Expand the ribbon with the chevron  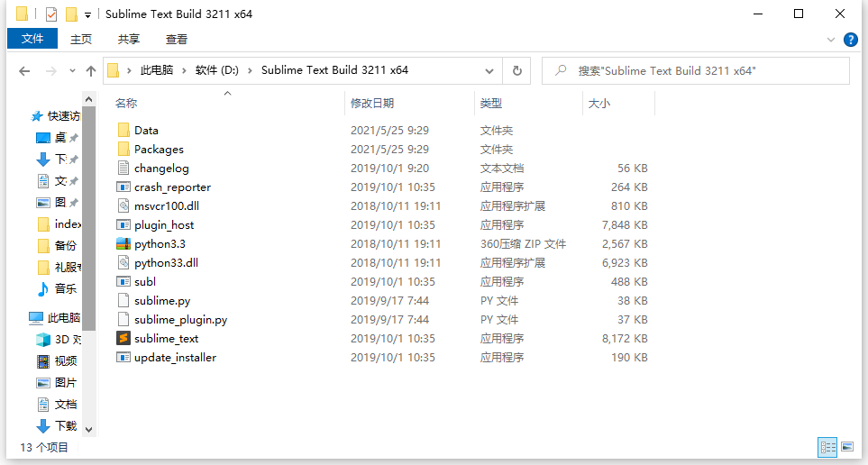[831, 40]
